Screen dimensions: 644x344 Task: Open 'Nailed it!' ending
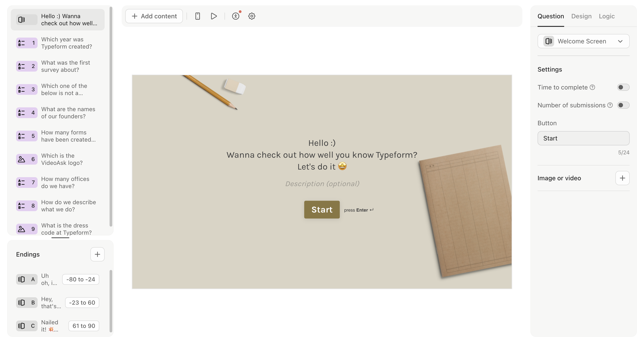click(x=50, y=326)
